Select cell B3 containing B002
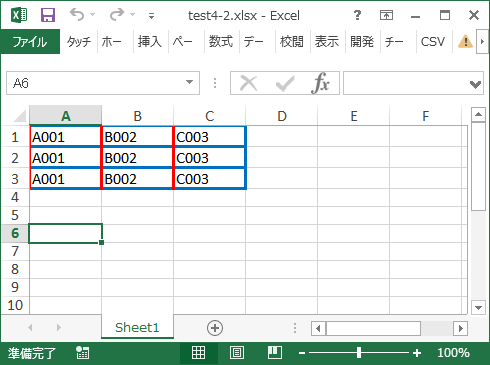The image size is (490, 365). [x=137, y=179]
